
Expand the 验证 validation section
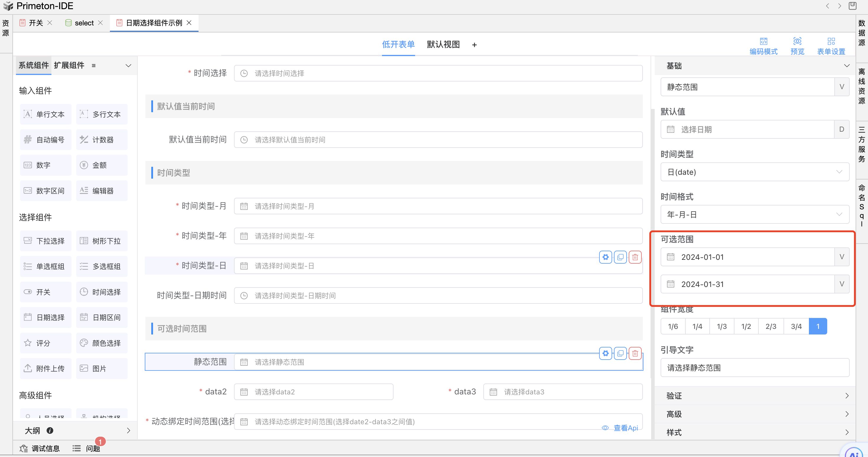click(x=755, y=396)
